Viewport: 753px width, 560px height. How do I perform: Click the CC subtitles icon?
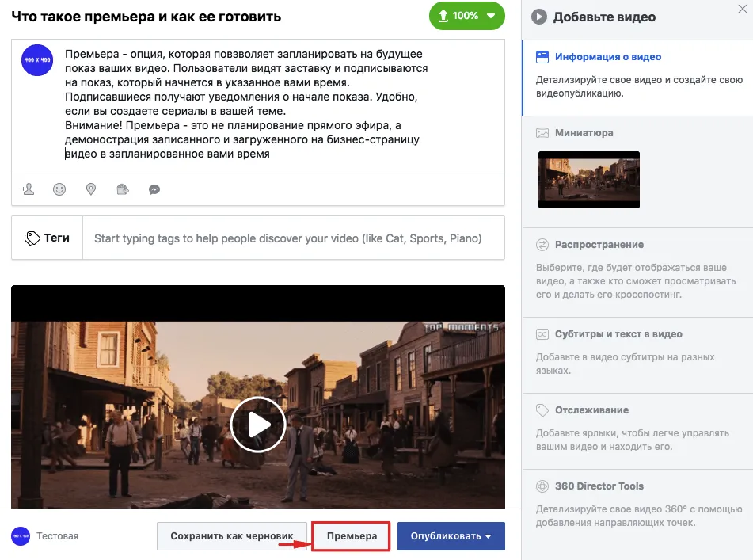(x=542, y=334)
